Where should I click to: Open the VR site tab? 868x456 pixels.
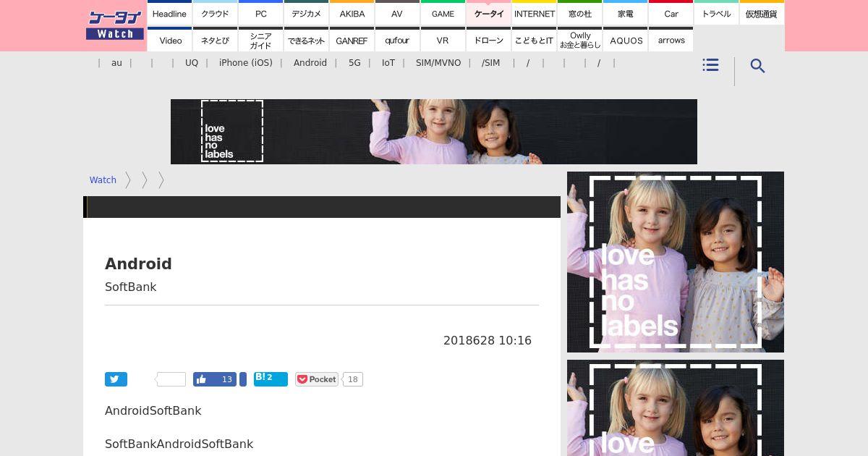[x=443, y=40]
